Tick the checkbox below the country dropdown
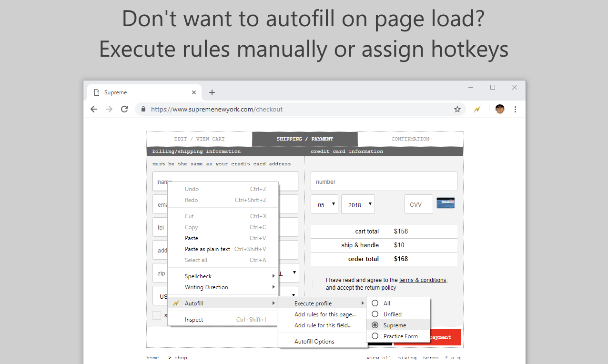The width and height of the screenshot is (608, 364). tap(157, 315)
